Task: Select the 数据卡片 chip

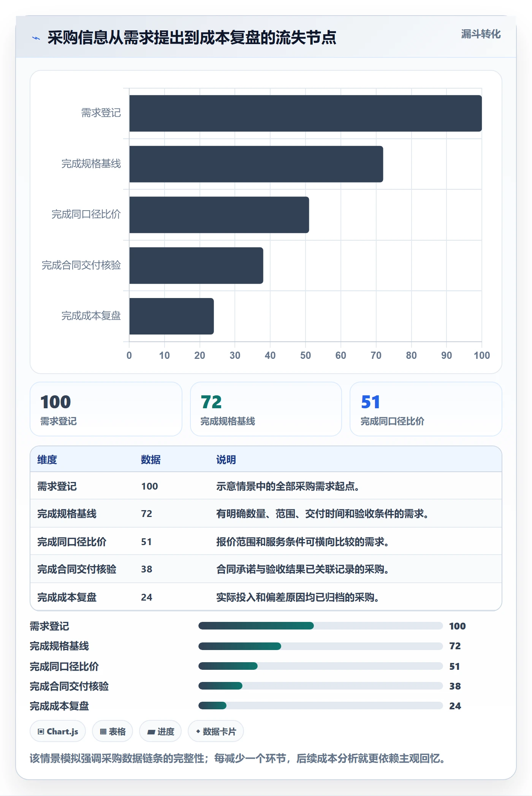Action: tap(216, 731)
